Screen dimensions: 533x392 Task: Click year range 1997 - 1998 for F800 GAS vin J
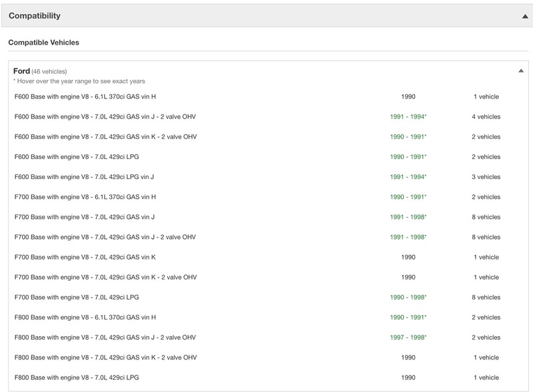408,337
